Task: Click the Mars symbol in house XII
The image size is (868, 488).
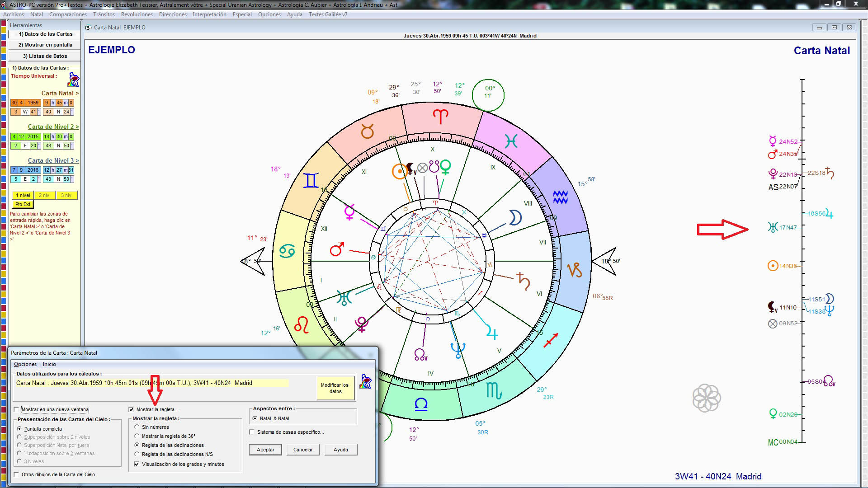Action: point(337,249)
